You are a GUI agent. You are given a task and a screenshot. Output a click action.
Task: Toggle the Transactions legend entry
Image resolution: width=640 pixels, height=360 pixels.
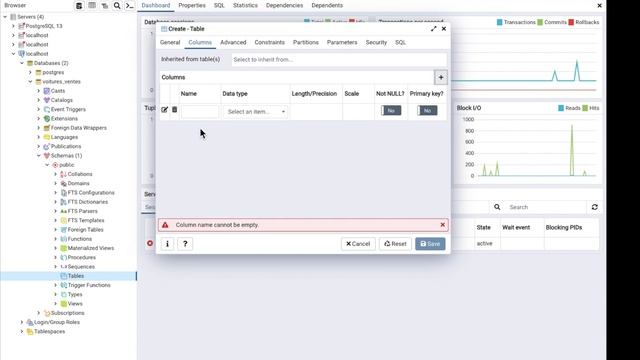(516, 22)
